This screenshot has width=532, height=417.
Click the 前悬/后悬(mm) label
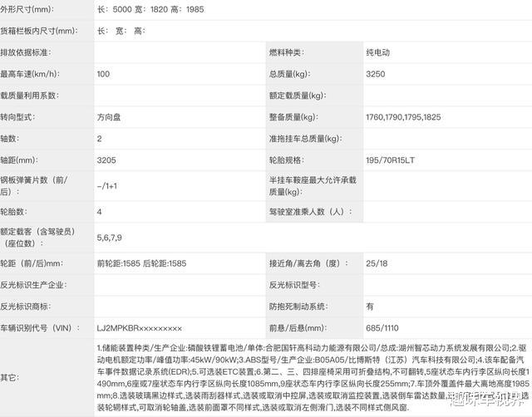pyautogui.click(x=298, y=328)
